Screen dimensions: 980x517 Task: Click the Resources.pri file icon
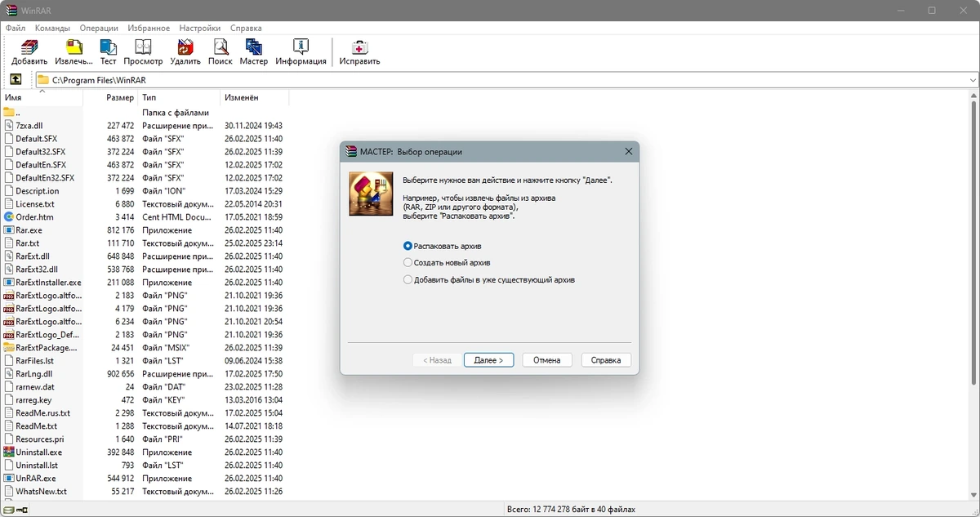pos(9,439)
